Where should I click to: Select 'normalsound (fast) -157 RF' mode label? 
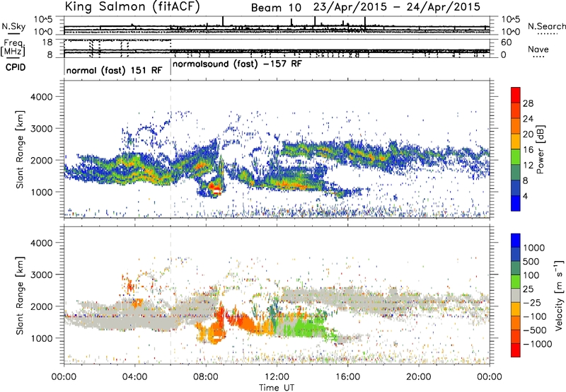pyautogui.click(x=237, y=64)
